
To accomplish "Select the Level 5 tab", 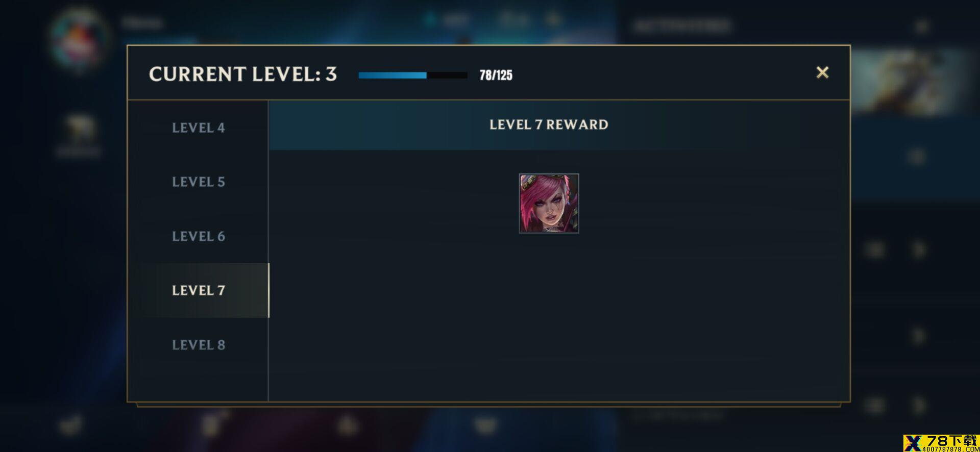I will (x=198, y=182).
